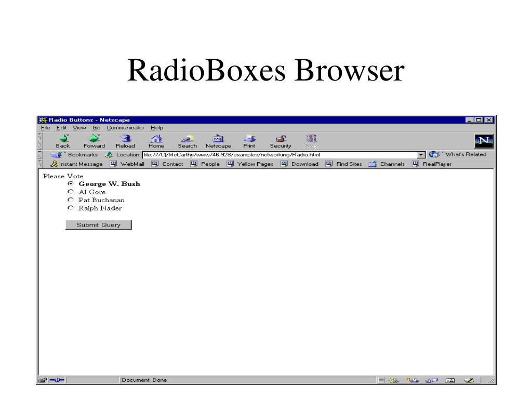Maximize the Netscape window

click(478, 120)
